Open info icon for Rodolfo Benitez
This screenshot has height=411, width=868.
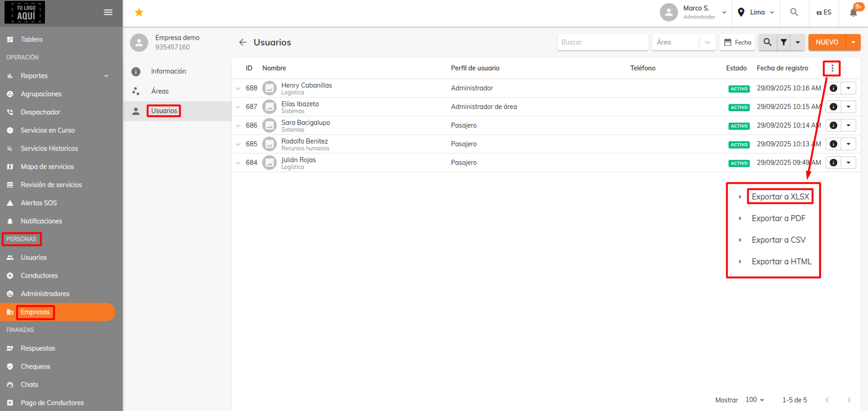click(833, 144)
